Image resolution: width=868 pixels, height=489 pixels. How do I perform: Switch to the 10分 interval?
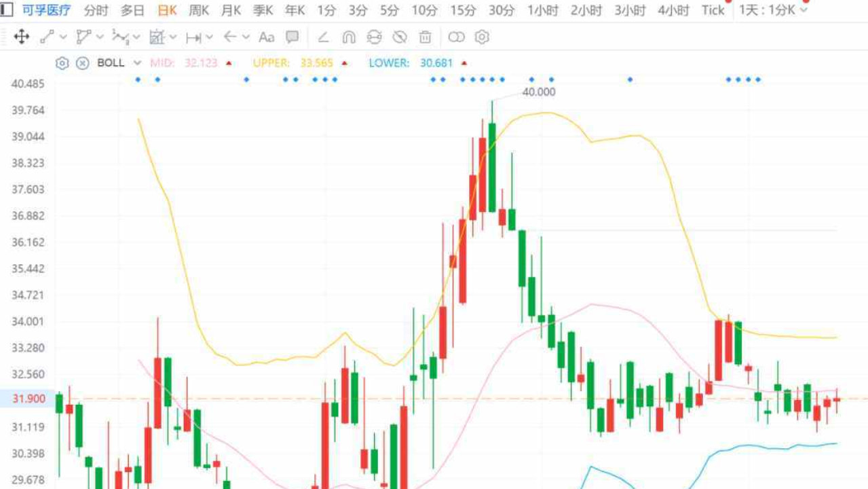(424, 10)
